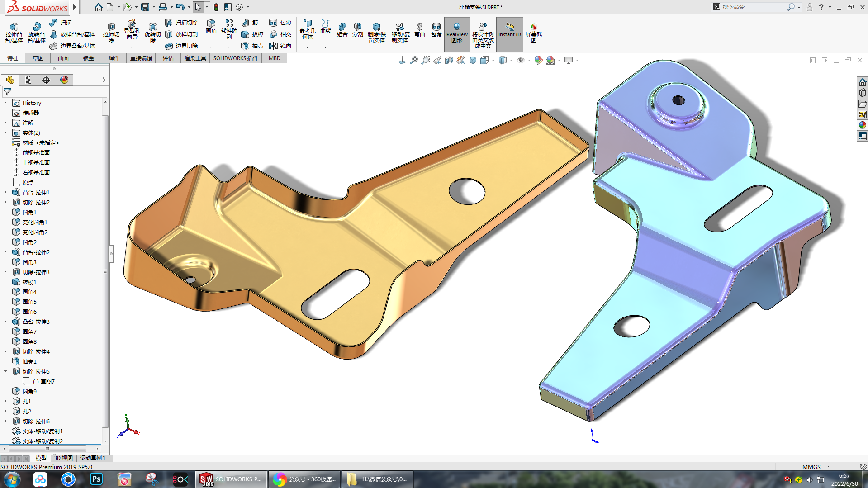Click the feature tree horizontal scrollbar

(47, 449)
